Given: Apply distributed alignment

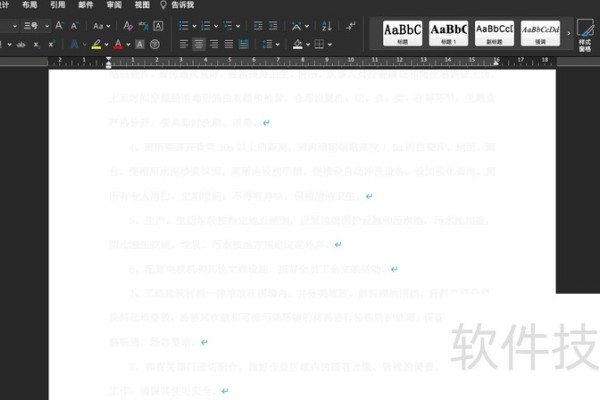Looking at the screenshot, I should coord(244,45).
